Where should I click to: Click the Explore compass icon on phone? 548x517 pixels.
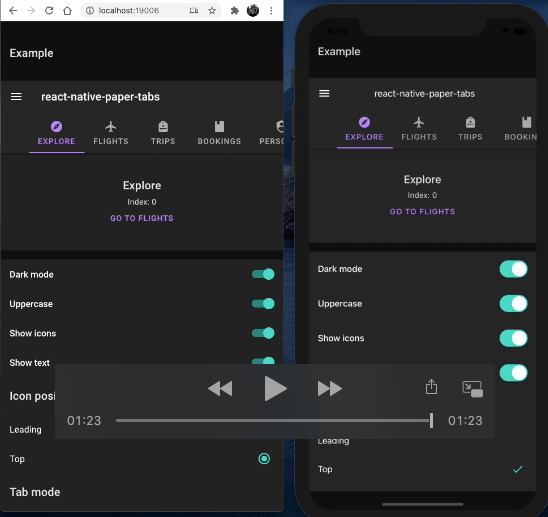click(x=364, y=122)
